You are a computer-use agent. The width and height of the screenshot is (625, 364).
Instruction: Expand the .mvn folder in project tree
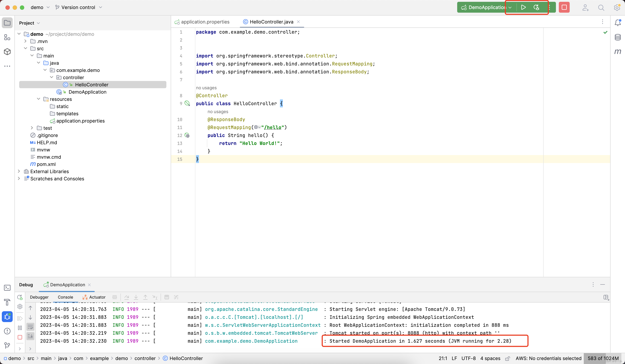(x=25, y=41)
